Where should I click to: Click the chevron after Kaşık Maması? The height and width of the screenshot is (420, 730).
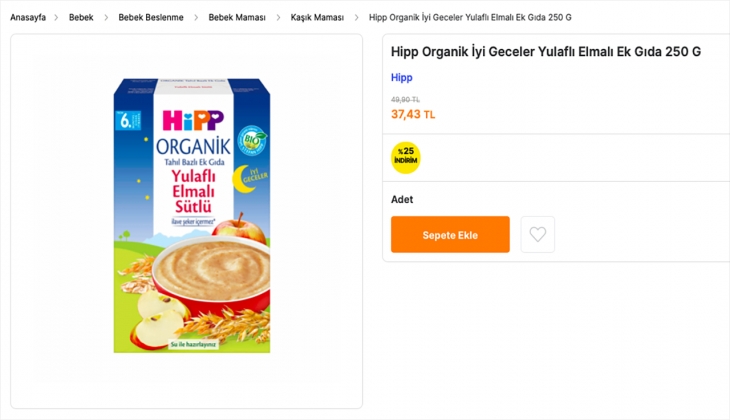tap(356, 18)
